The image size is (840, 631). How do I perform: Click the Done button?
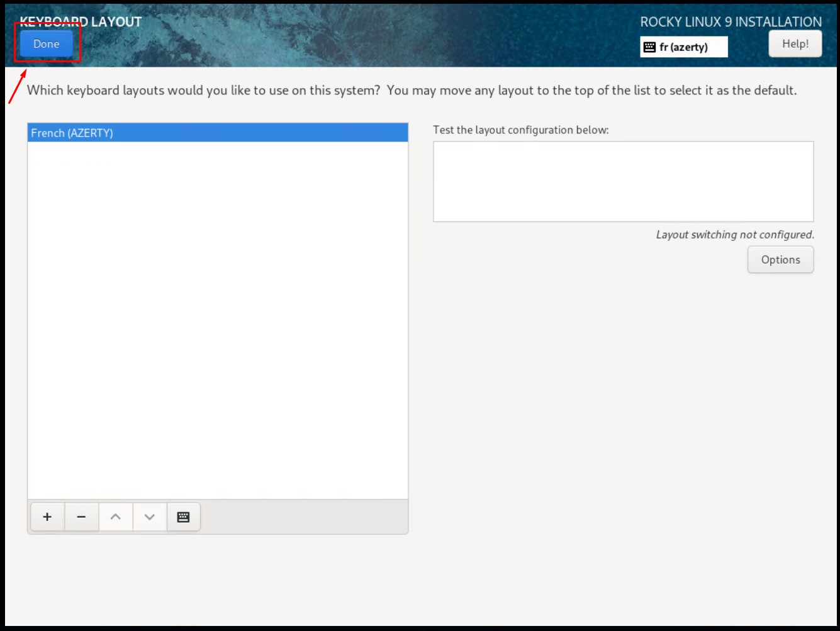coord(47,44)
